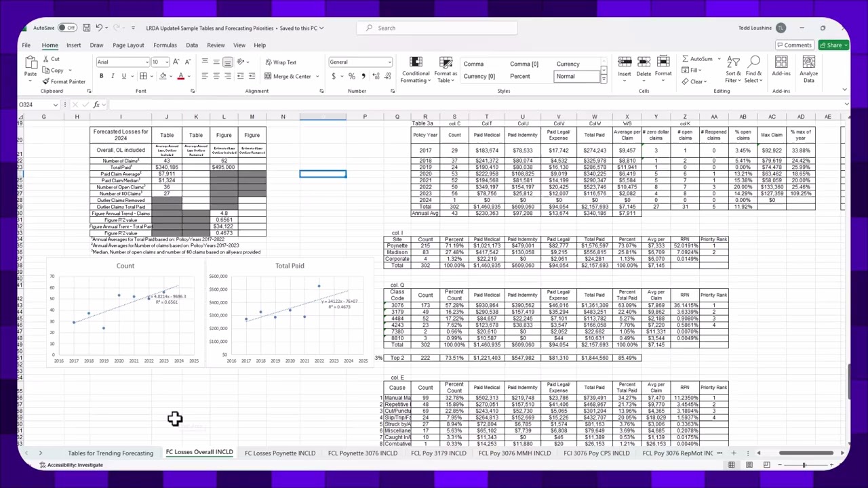868x488 pixels.
Task: Click the Borders icon
Action: [x=143, y=76]
